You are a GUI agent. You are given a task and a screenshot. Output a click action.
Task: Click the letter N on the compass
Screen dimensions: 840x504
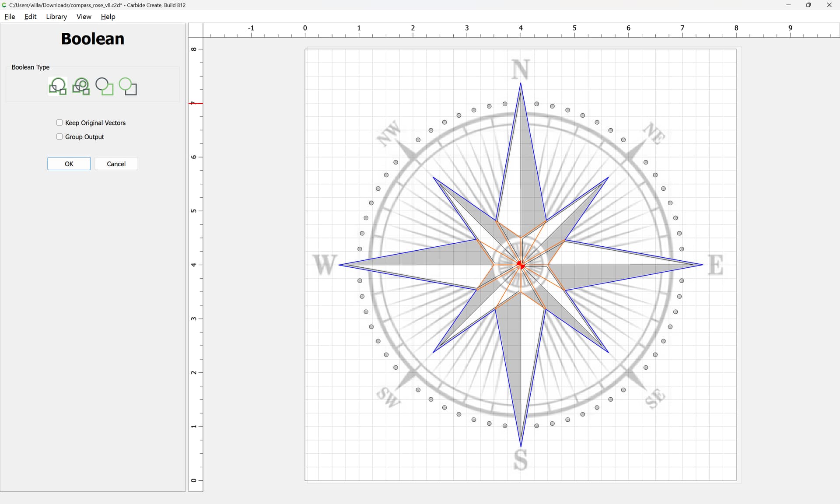pyautogui.click(x=521, y=69)
